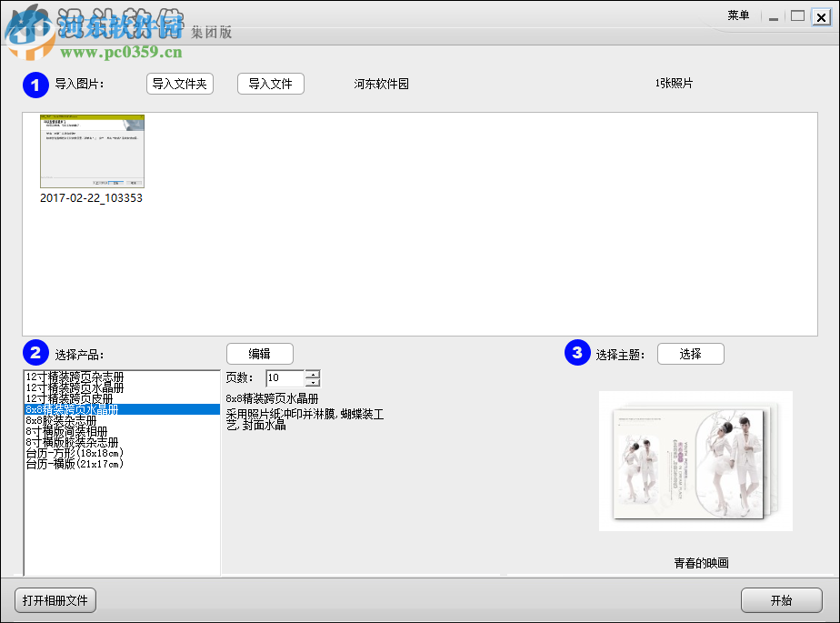Click the 导入文件夹 button to import a folder
This screenshot has height=623, width=840.
179,83
